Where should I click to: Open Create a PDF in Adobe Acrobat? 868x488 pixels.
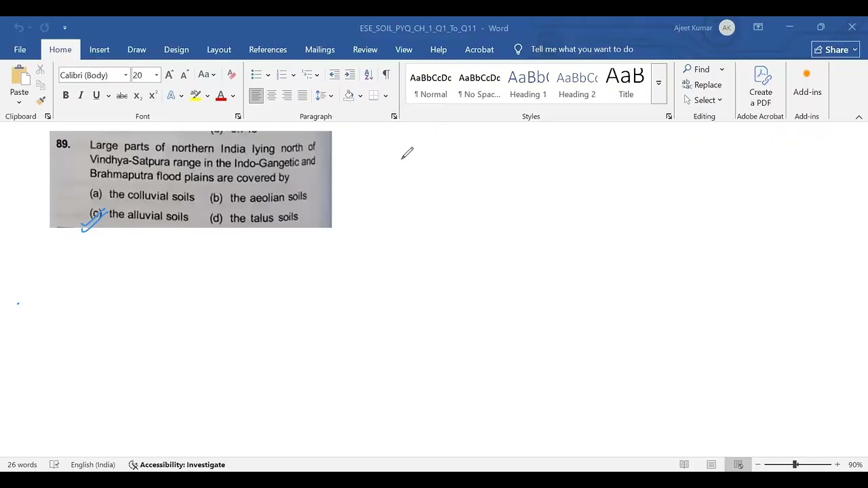(x=761, y=87)
